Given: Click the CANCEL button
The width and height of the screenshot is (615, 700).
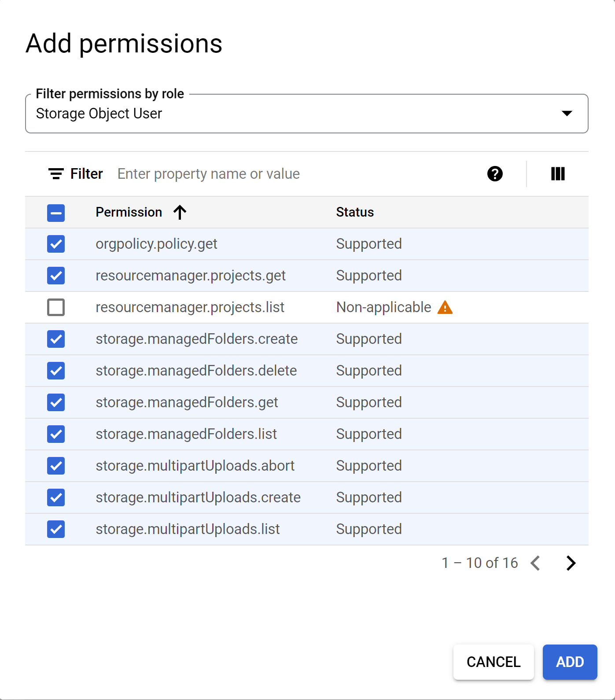Looking at the screenshot, I should point(493,662).
